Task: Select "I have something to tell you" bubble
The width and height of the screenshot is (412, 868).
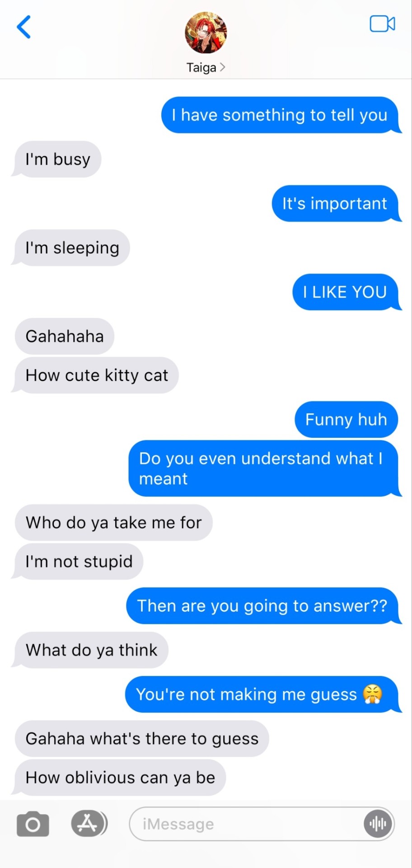Action: coord(281,115)
